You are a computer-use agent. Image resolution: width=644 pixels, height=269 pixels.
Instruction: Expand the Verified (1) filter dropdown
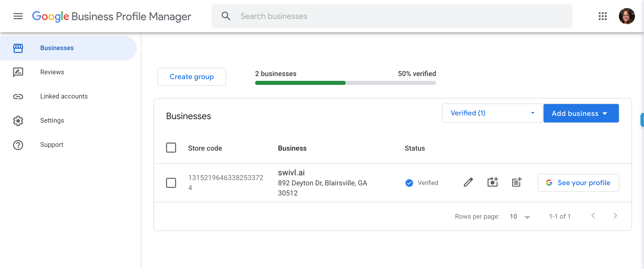tap(492, 113)
